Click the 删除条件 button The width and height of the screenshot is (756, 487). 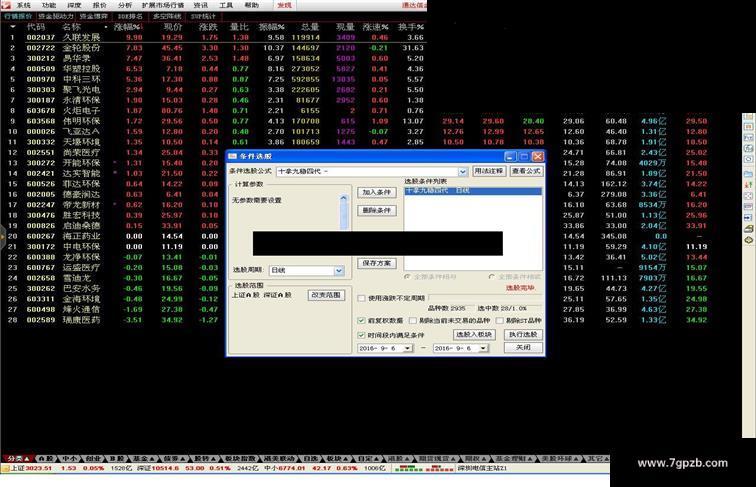point(377,211)
